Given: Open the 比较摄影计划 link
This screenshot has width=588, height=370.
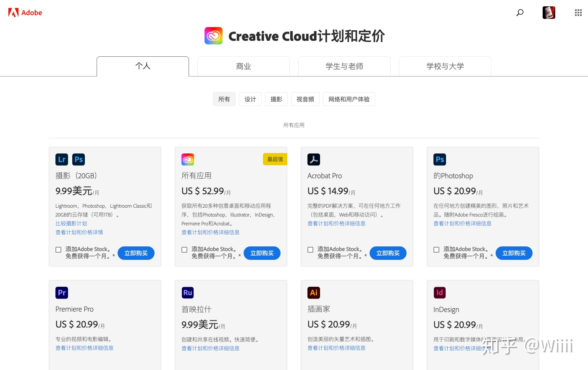Looking at the screenshot, I should [71, 223].
